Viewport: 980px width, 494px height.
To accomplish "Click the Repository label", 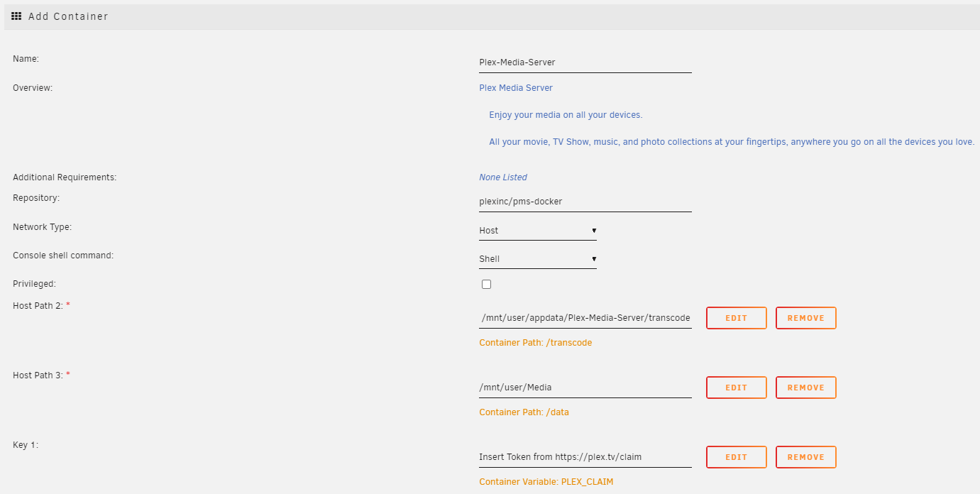I will (x=36, y=198).
